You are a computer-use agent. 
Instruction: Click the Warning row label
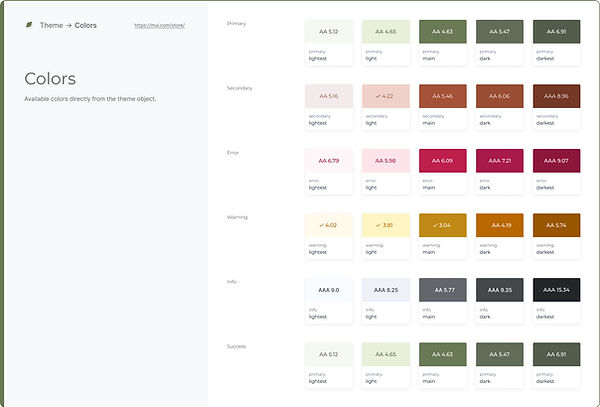tap(237, 217)
